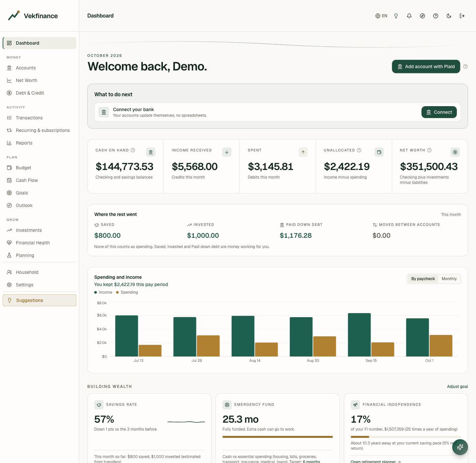Click the log out icon

tap(462, 16)
